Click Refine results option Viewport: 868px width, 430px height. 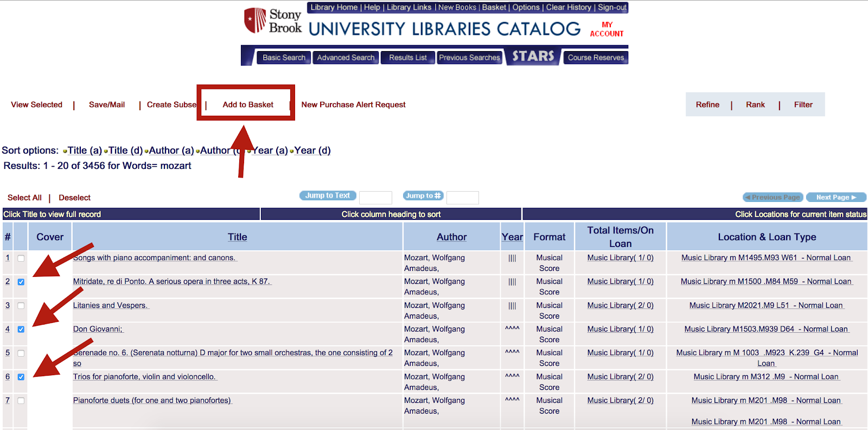707,105
